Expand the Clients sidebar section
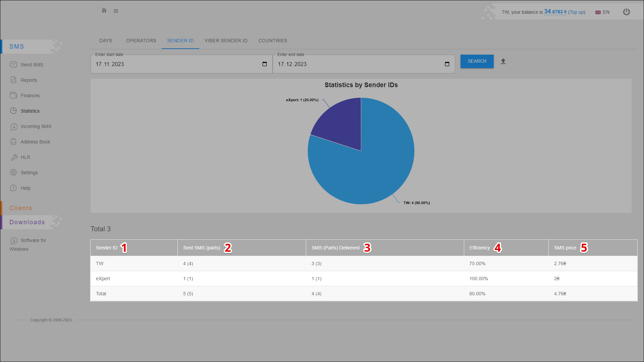644x362 pixels. 21,208
